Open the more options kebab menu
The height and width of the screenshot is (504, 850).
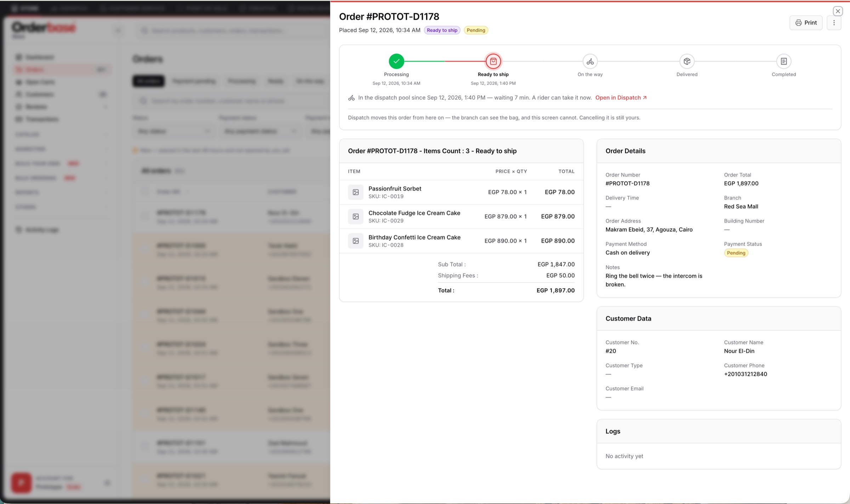click(834, 23)
